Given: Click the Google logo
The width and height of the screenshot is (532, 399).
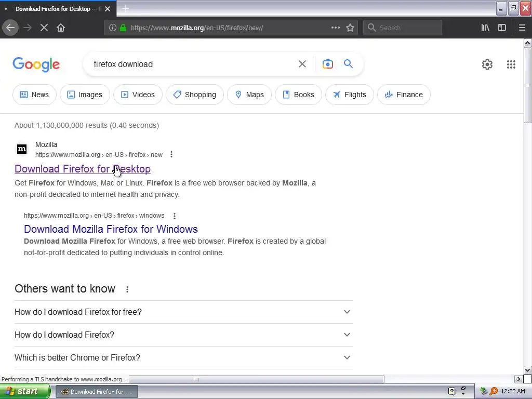Looking at the screenshot, I should tap(36, 64).
